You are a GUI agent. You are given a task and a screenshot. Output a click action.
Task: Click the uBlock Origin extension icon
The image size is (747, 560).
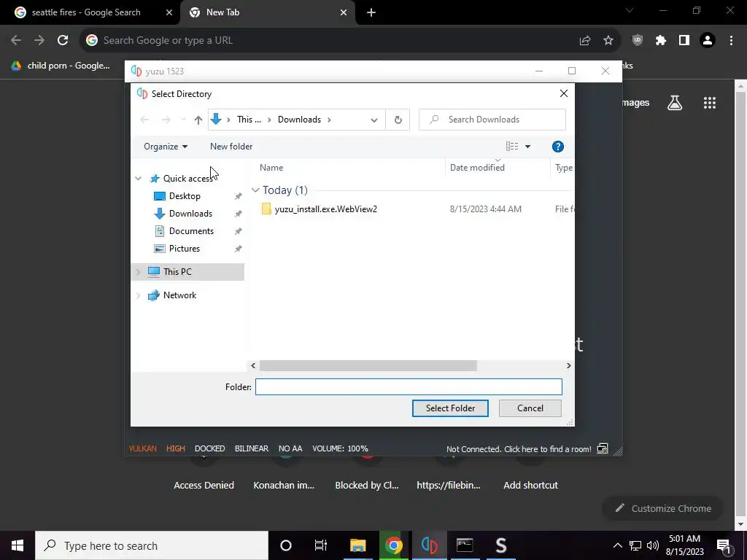coord(638,41)
